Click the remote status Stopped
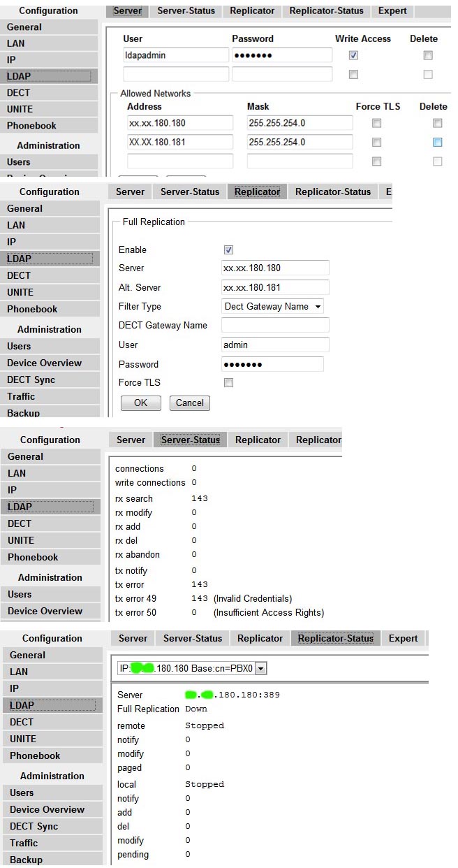The width and height of the screenshot is (458, 868). [x=205, y=725]
